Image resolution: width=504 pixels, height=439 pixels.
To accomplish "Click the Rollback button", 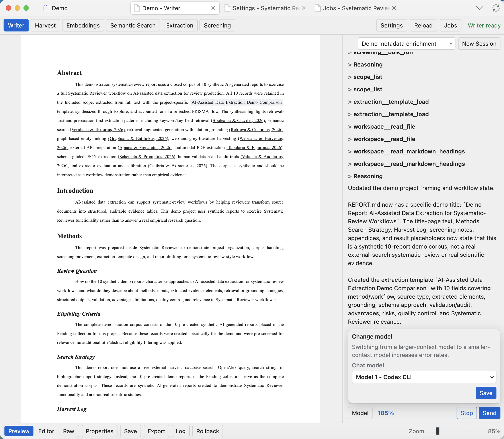I will tap(207, 431).
